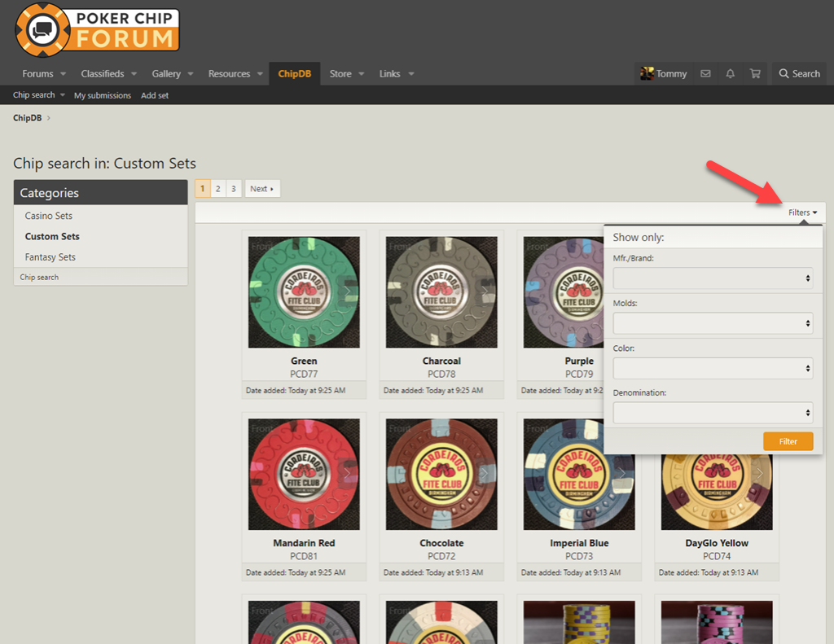
Task: Open the Green chip thumbnail
Action: (304, 292)
